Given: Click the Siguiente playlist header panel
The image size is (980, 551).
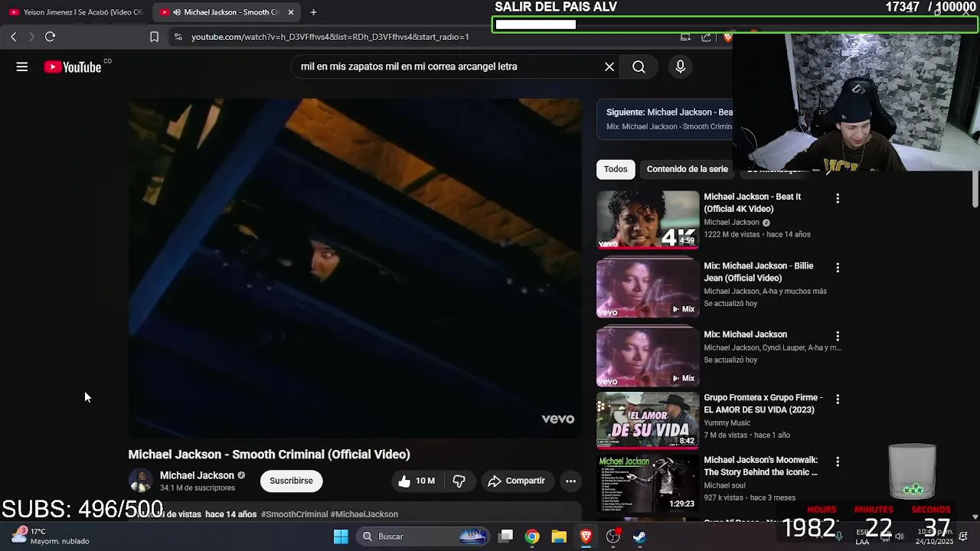Looking at the screenshot, I should pyautogui.click(x=665, y=119).
